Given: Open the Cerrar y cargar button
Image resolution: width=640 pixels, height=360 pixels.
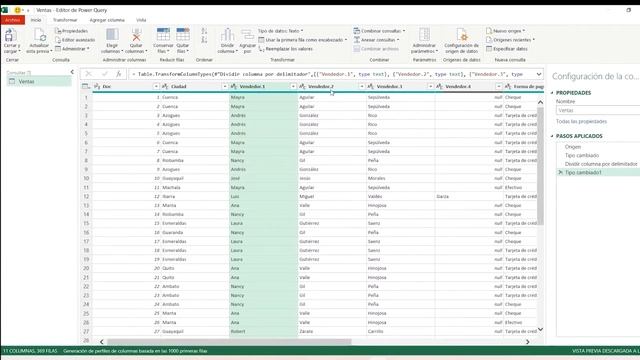Looking at the screenshot, I should point(11,41).
